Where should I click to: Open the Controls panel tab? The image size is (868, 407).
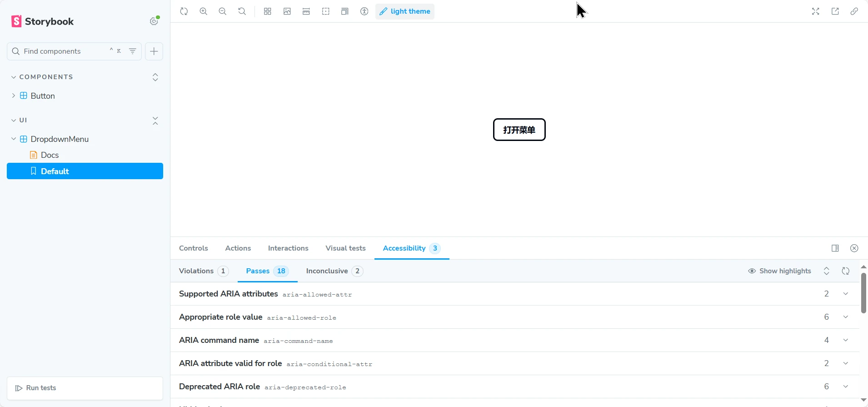(x=193, y=248)
